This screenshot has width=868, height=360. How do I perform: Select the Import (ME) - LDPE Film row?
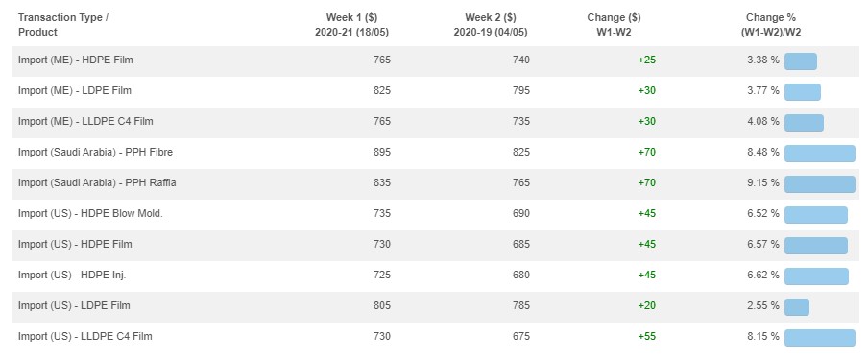(x=435, y=92)
